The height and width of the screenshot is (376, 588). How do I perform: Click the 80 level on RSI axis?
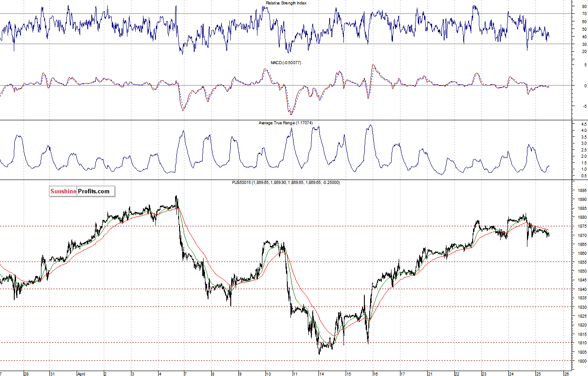pyautogui.click(x=584, y=7)
